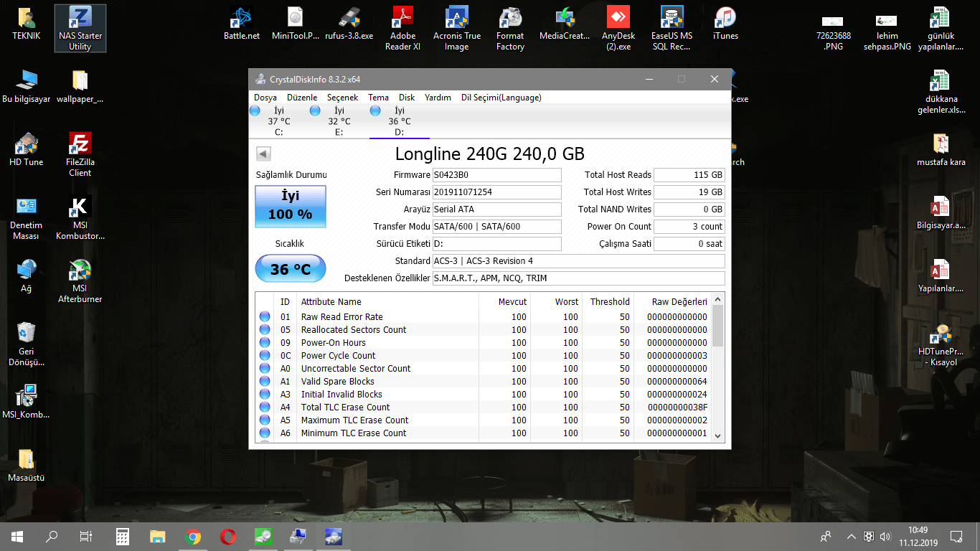Expand the system tray hidden icons chevron

point(851,536)
